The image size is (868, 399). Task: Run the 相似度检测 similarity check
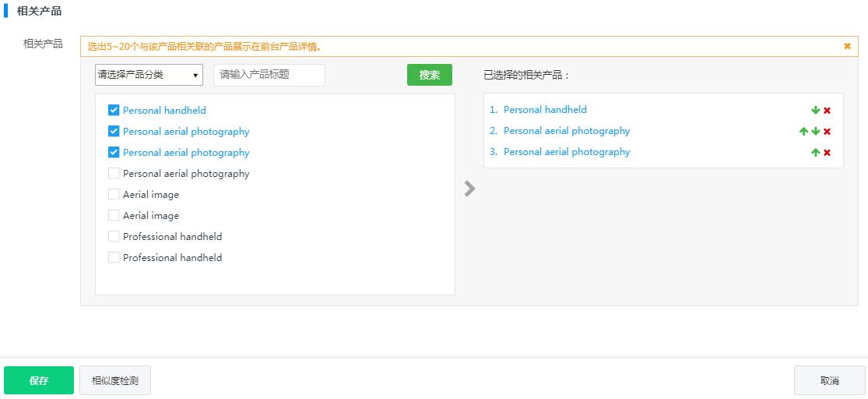click(x=115, y=381)
